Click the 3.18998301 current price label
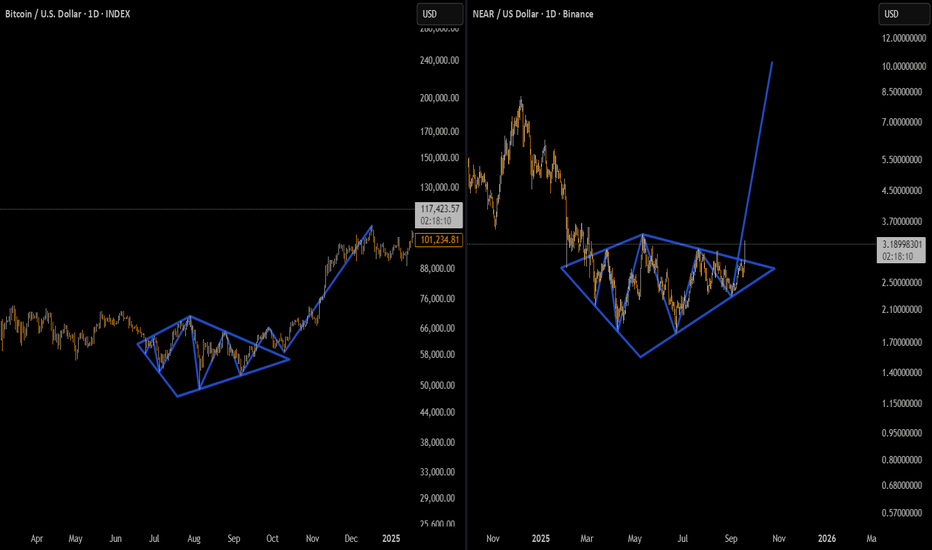This screenshot has height=550, width=932. (904, 243)
